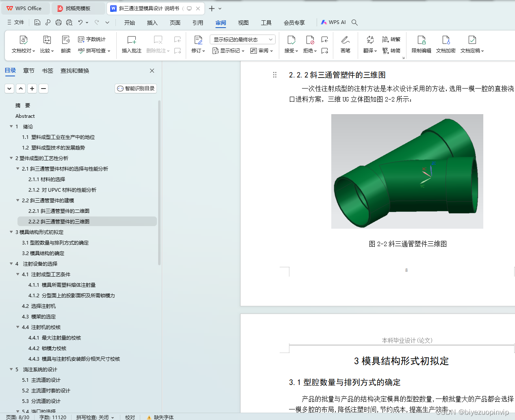The width and height of the screenshot is (515, 420).
Task: Switch to the 开始 ribbon tab
Action: 130,23
